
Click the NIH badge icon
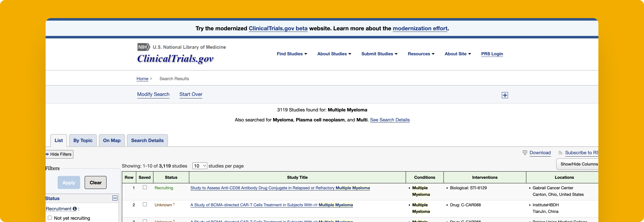point(144,47)
